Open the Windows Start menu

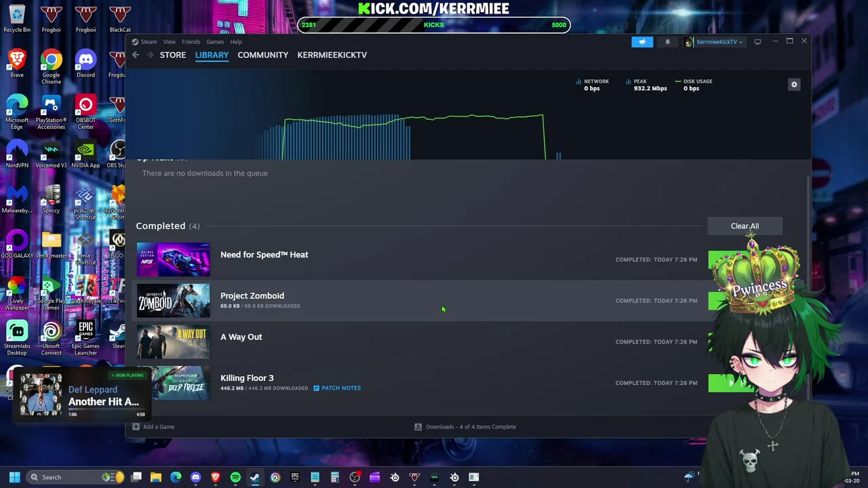tap(14, 477)
